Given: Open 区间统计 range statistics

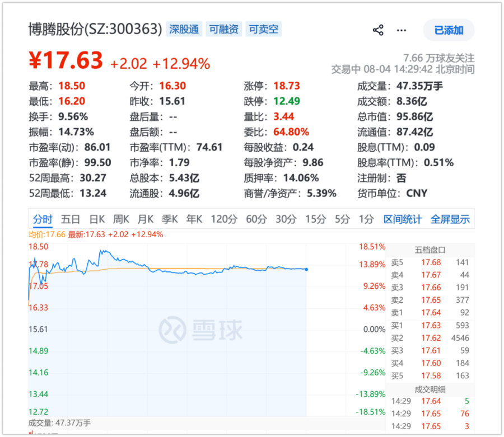Looking at the screenshot, I should [x=403, y=219].
